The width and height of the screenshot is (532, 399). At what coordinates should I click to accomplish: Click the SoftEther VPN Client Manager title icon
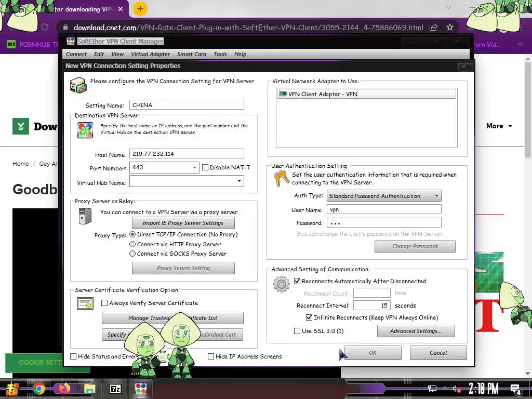tap(71, 42)
